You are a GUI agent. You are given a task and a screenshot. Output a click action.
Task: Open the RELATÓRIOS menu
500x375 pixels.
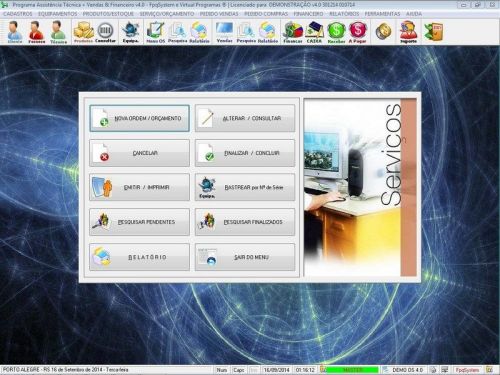pyautogui.click(x=344, y=14)
